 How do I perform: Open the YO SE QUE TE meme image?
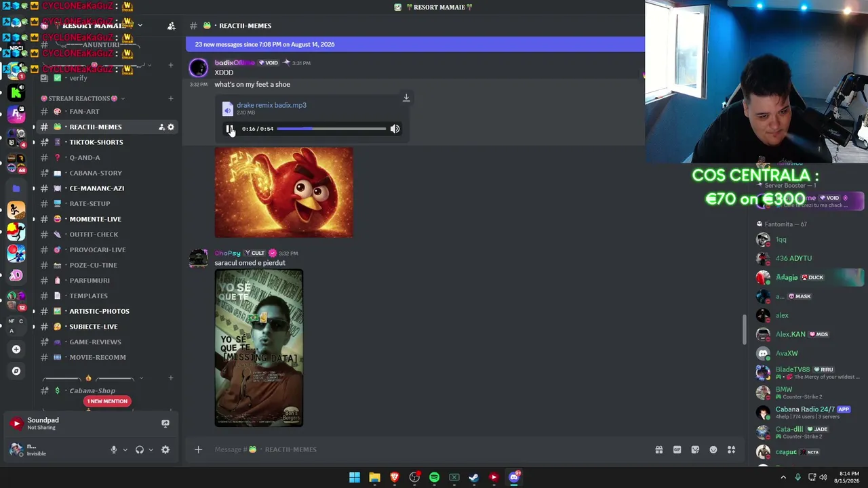[259, 348]
